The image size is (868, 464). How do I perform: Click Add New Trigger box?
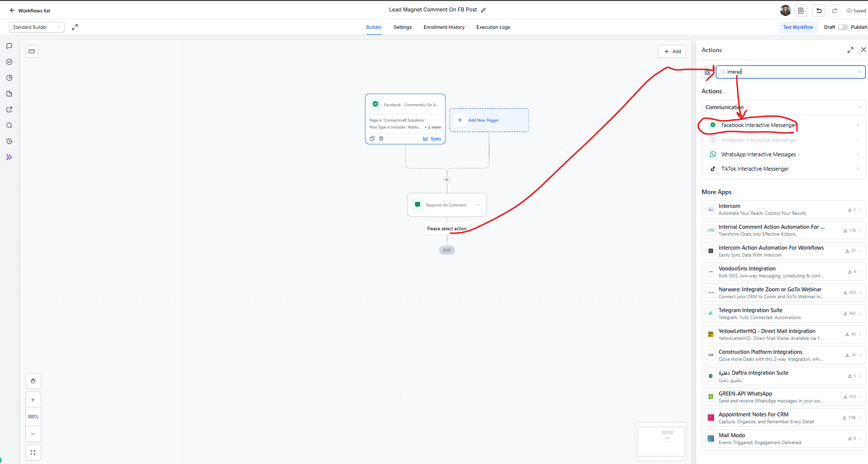489,120
